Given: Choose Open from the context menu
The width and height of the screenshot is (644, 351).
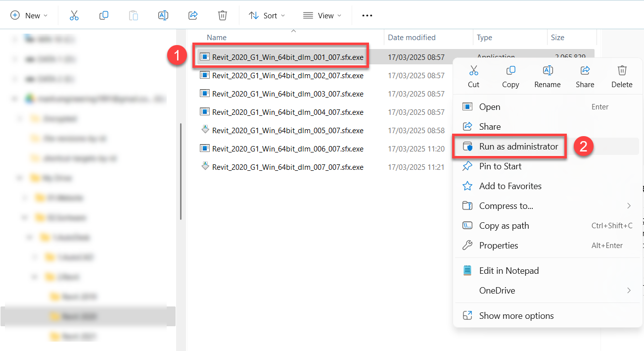Looking at the screenshot, I should pos(547,107).
